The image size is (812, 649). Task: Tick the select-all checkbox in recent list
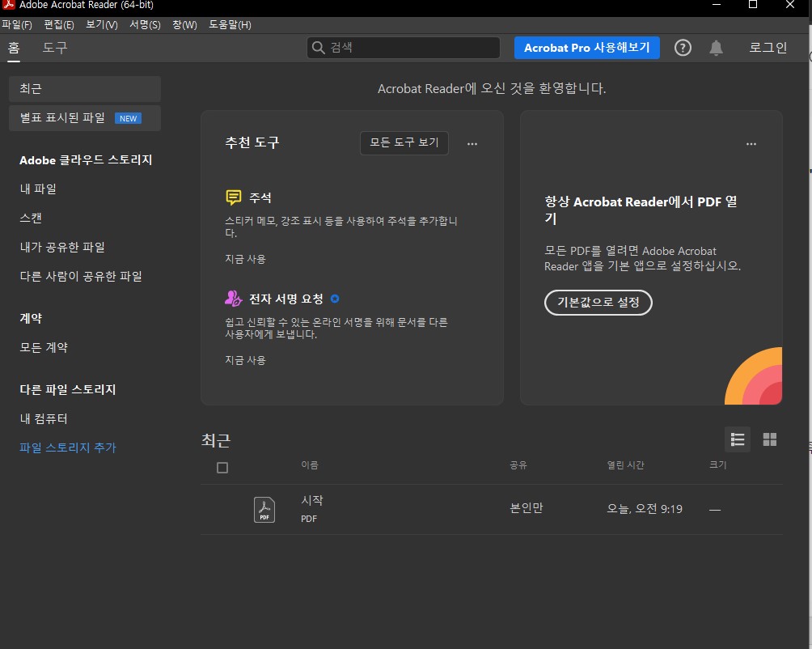tap(222, 468)
